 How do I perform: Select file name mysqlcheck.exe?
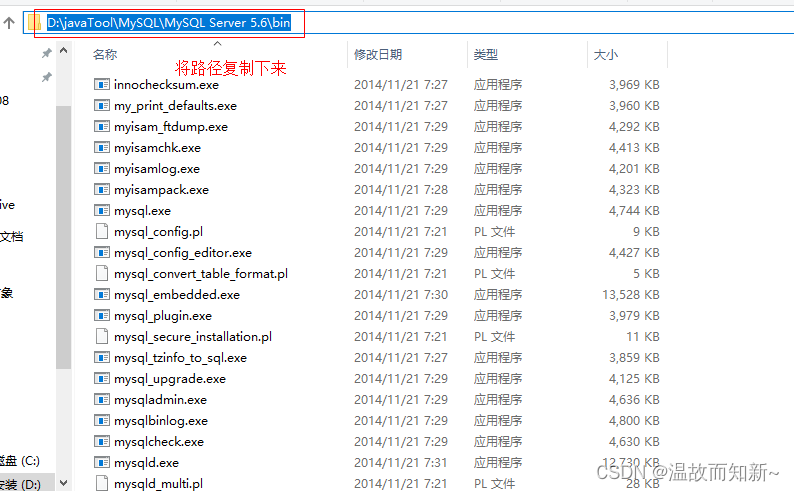click(159, 441)
